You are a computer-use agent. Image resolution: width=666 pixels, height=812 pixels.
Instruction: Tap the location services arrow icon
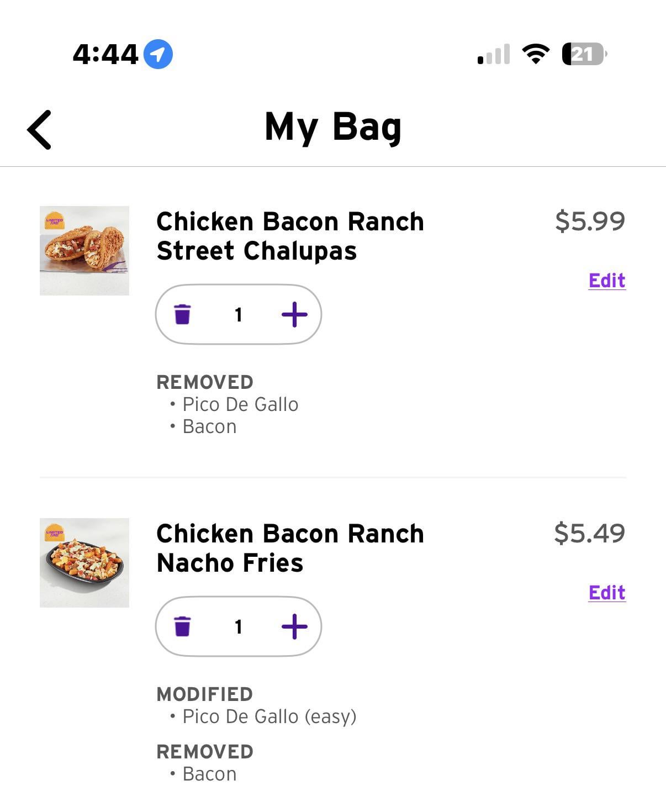[158, 54]
